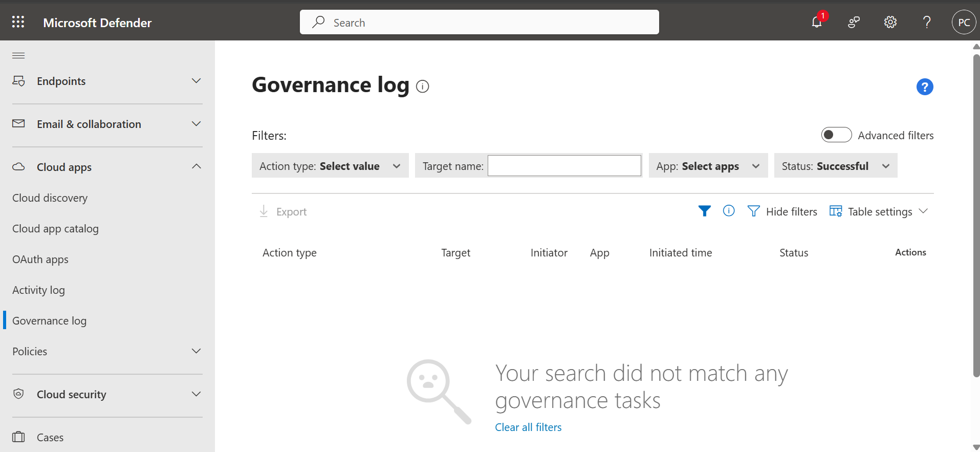Viewport: 980px width, 452px height.
Task: Click the Export button label
Action: pos(291,211)
